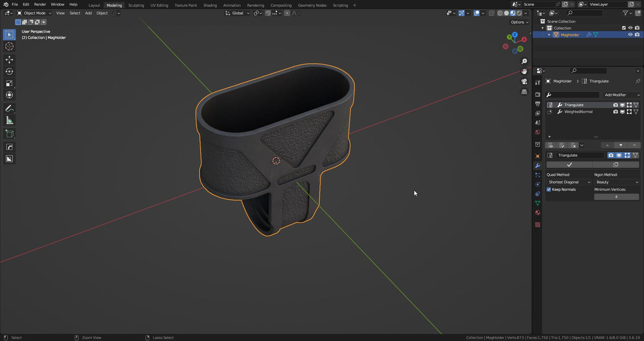Activate the Rotate tool
This screenshot has height=341, width=644.
click(9, 71)
